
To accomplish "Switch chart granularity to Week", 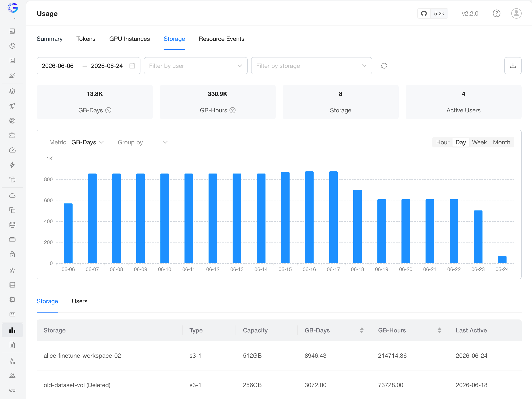I will (479, 142).
